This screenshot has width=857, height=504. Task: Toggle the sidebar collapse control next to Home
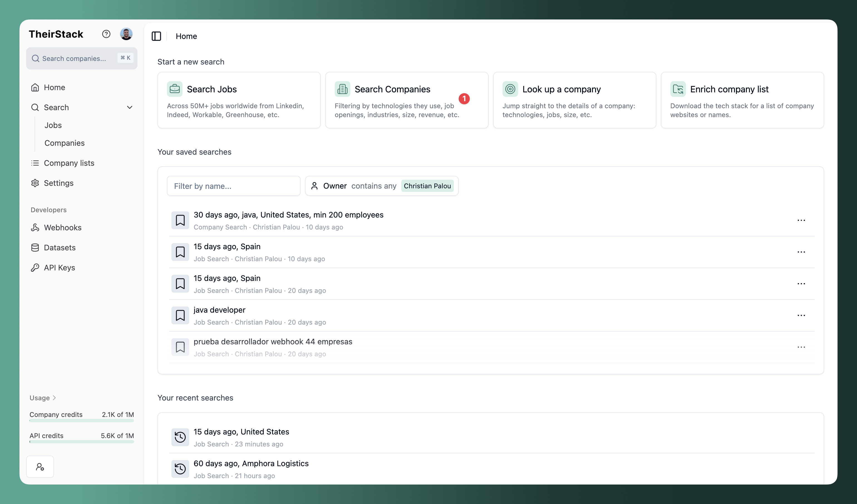click(x=156, y=36)
